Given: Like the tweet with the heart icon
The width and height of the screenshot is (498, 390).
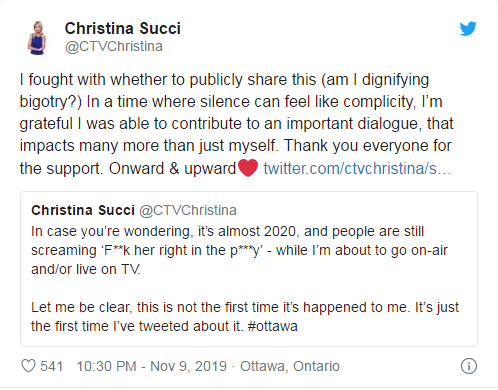Looking at the screenshot, I should click(28, 366).
